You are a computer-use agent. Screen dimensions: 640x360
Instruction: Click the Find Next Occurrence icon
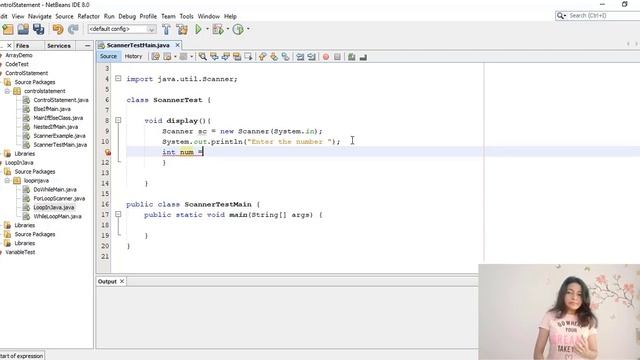click(225, 57)
